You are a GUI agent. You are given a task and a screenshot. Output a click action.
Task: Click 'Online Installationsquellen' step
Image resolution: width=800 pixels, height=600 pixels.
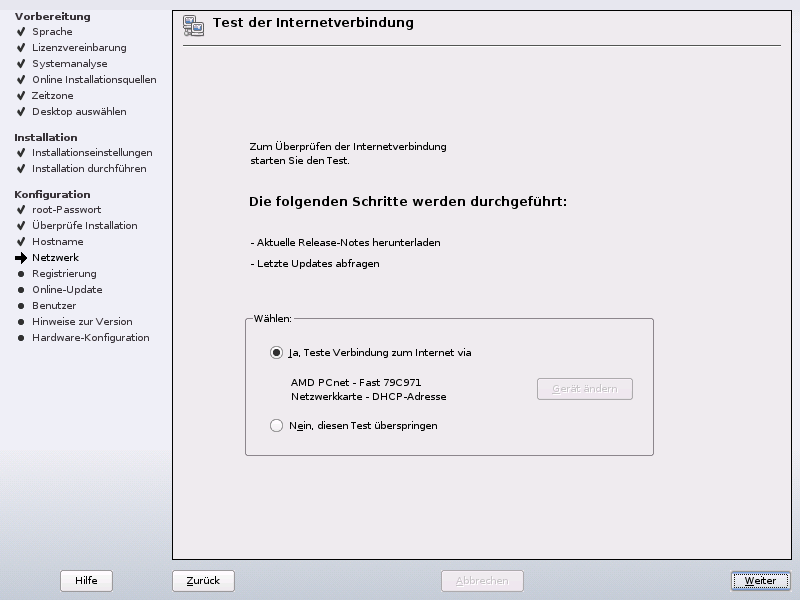pyautogui.click(x=94, y=80)
